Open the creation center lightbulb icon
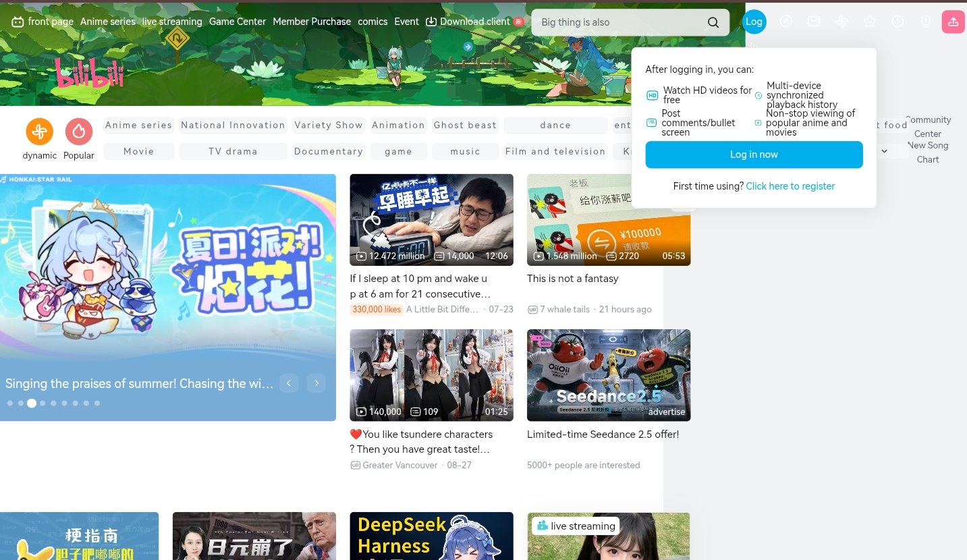 [x=926, y=22]
